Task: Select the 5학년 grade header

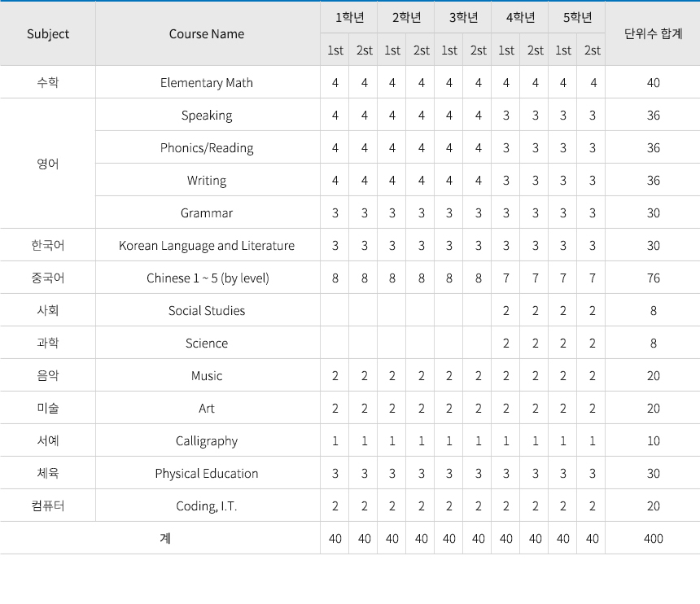Action: pyautogui.click(x=577, y=17)
